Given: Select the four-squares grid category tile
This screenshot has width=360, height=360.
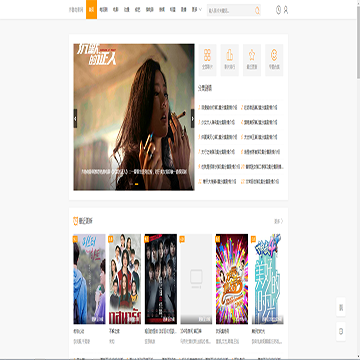Looking at the screenshot, I should 207,60.
